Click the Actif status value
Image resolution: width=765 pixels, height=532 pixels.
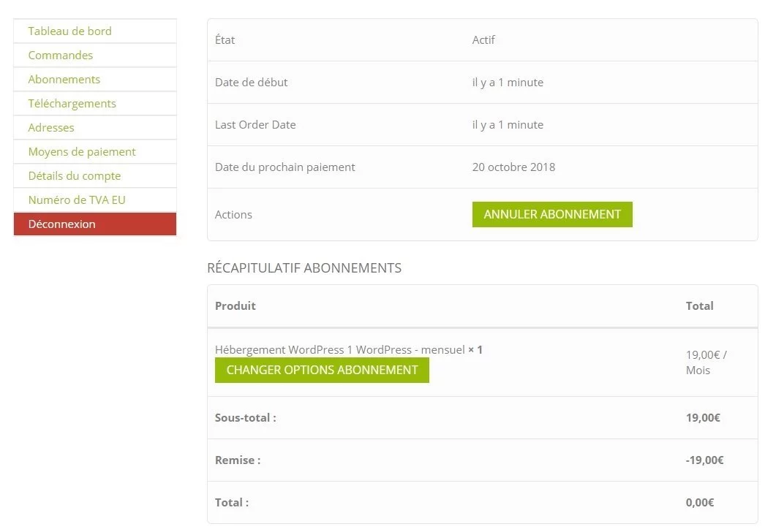483,40
